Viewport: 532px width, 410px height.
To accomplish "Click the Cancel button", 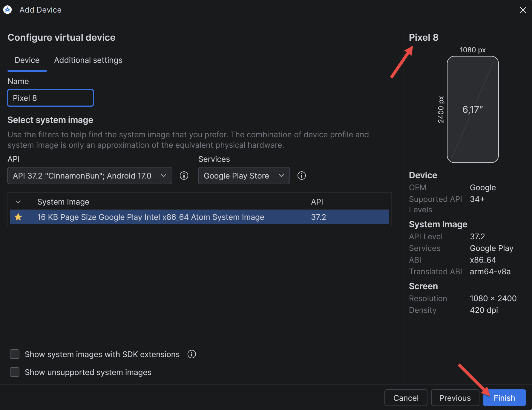I will point(406,398).
